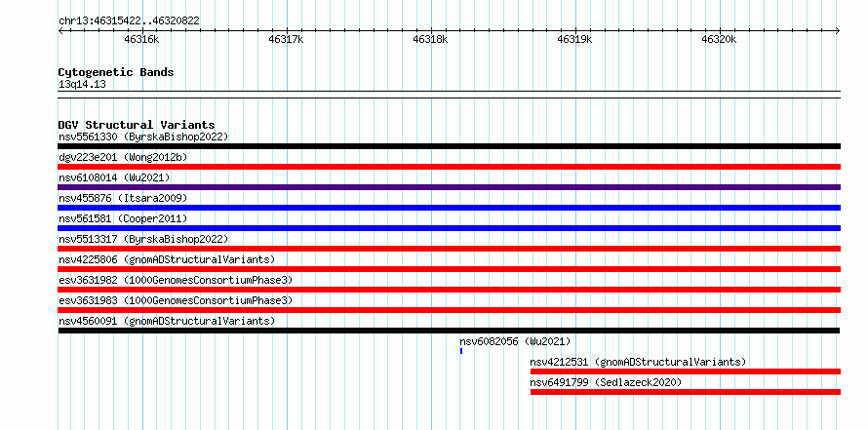
Task: Click the 46320k ruler tick label
Action: click(x=719, y=39)
